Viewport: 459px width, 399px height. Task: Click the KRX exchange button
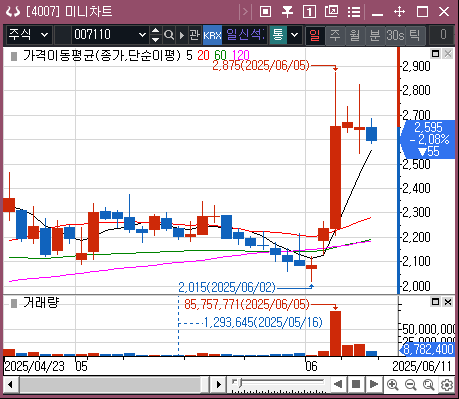coord(212,35)
